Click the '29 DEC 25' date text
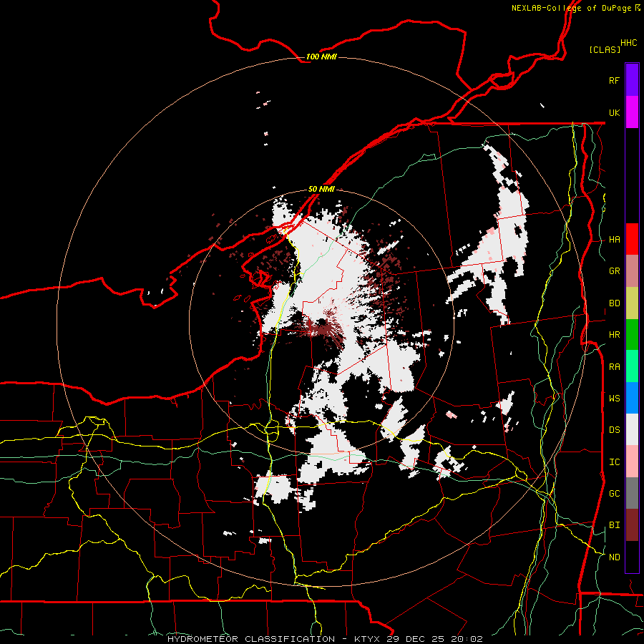 [x=417, y=639]
